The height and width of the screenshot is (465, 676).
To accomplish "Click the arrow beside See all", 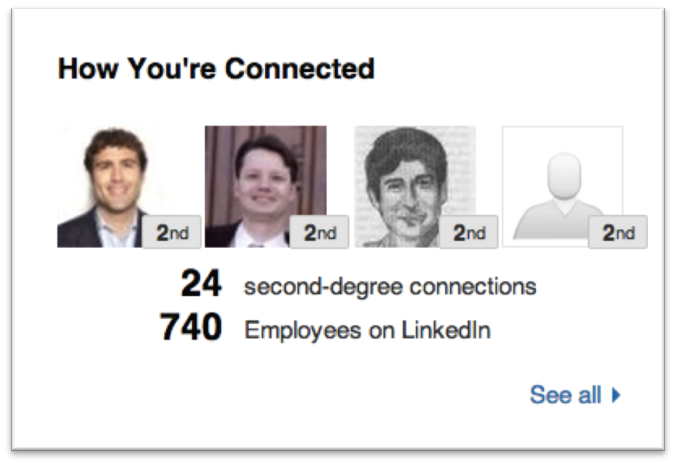I will tap(616, 395).
